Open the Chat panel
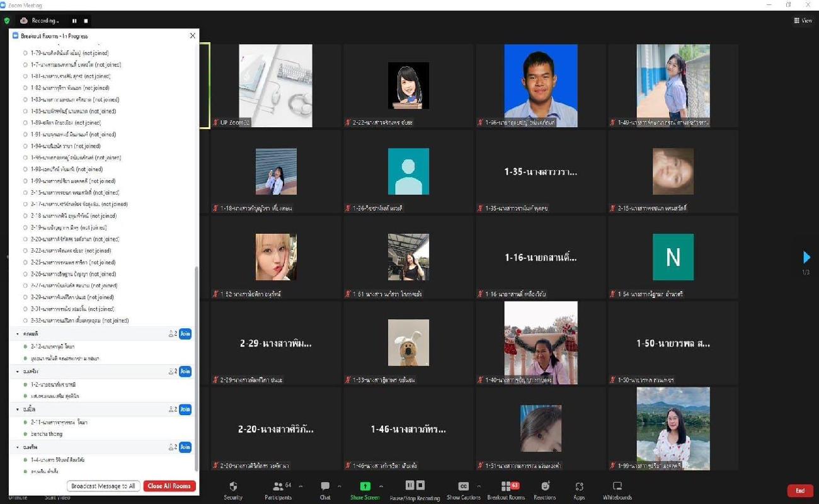 325,490
